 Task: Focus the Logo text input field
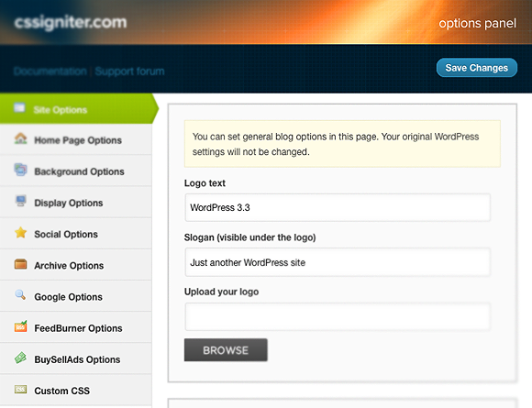click(338, 207)
